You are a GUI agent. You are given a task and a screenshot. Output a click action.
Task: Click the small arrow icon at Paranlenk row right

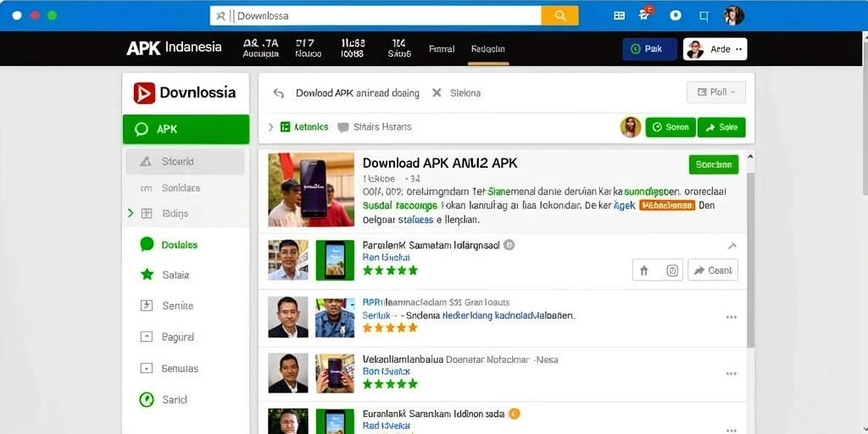click(x=732, y=246)
